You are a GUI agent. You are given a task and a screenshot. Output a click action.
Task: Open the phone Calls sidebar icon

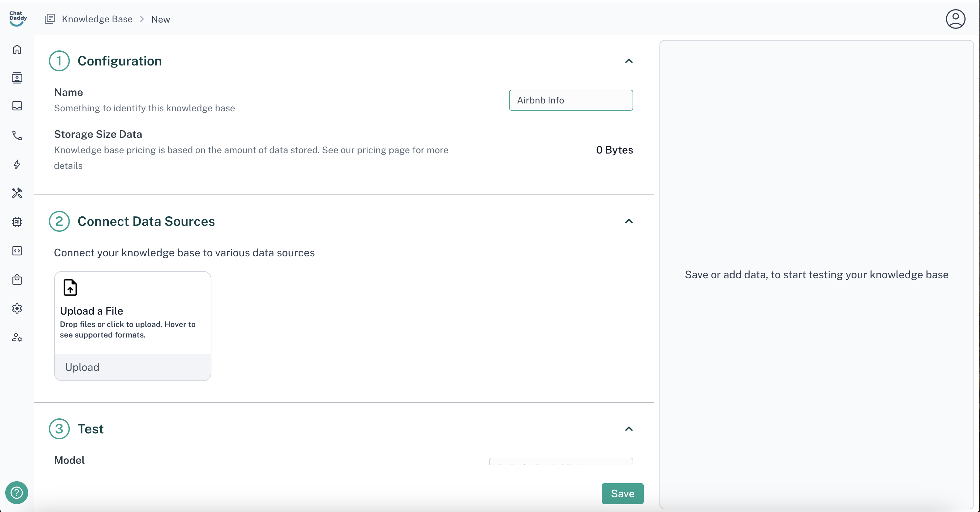pos(17,135)
